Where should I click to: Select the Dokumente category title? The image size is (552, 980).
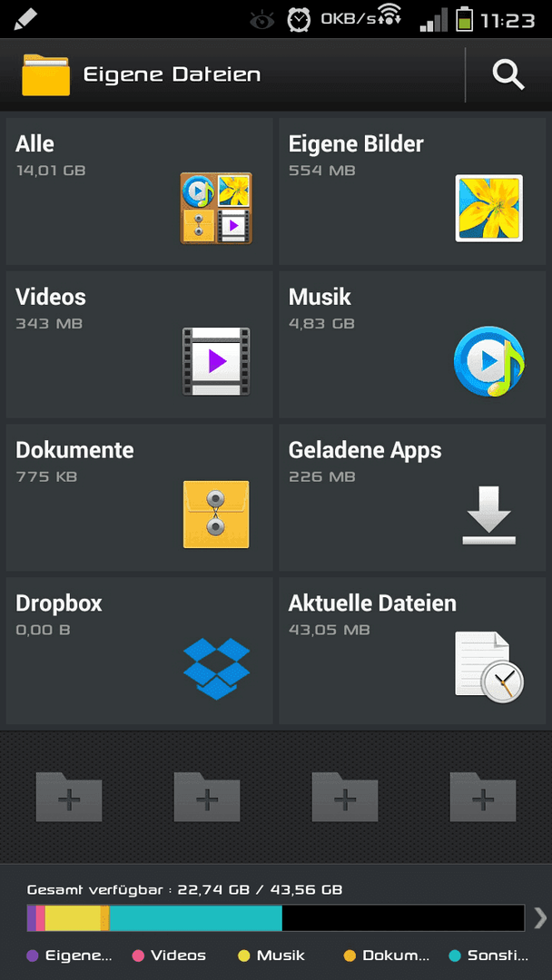(x=74, y=450)
